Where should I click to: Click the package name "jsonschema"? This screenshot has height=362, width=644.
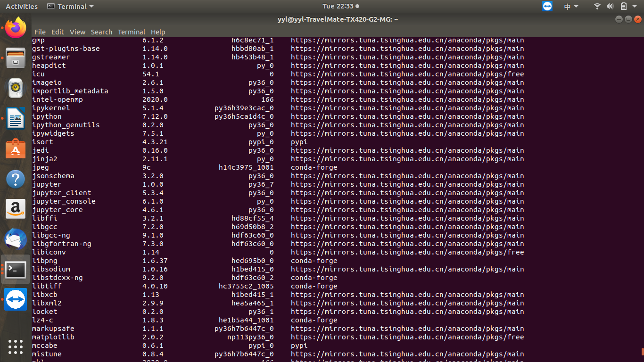point(53,176)
